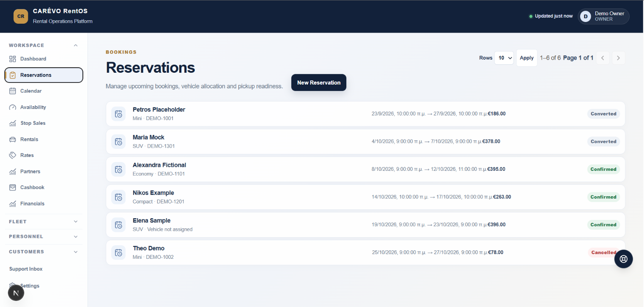Click the €395.00 amount
644x307 pixels.
click(x=496, y=169)
